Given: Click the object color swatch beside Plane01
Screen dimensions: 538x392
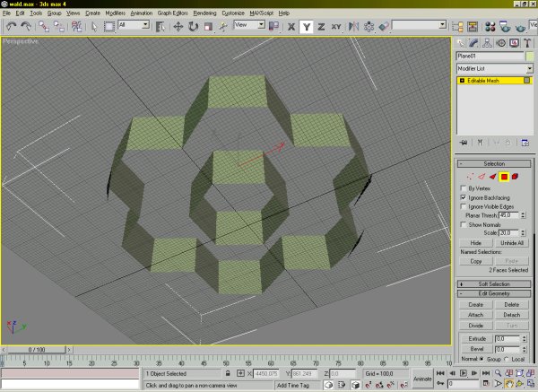Looking at the screenshot, I should [x=528, y=56].
